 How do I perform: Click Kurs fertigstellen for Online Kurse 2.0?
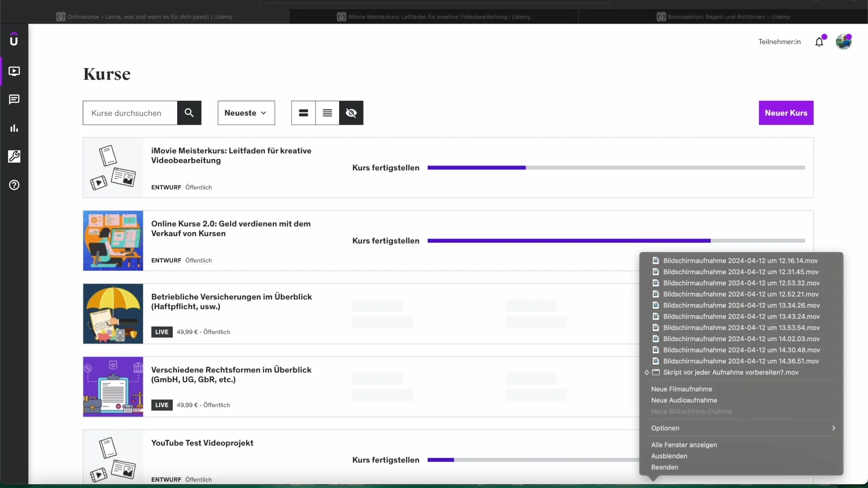coord(386,241)
